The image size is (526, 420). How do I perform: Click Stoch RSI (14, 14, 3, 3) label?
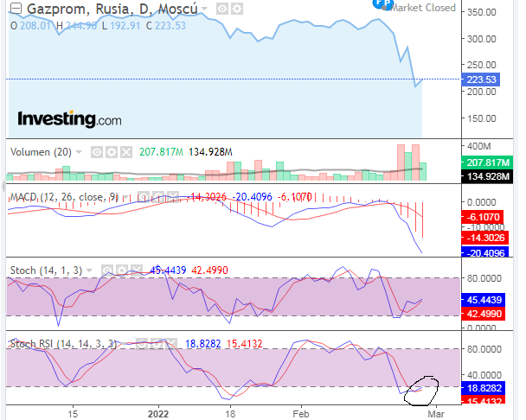coord(63,344)
